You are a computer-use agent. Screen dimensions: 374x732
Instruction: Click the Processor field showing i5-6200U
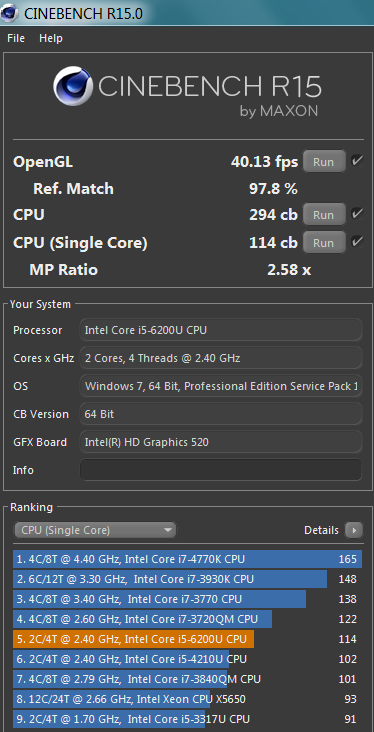[x=221, y=330]
